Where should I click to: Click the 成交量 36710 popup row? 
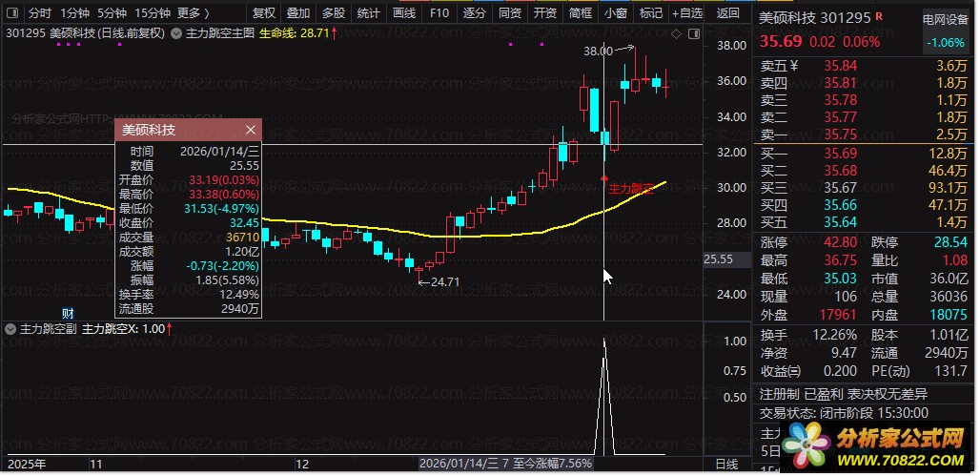pos(188,238)
